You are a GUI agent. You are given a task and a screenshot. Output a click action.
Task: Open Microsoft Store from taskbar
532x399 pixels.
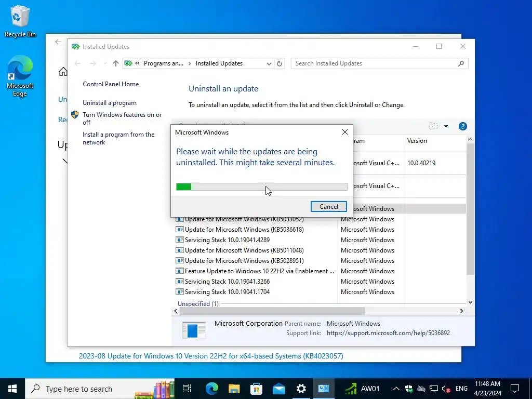[257, 389]
